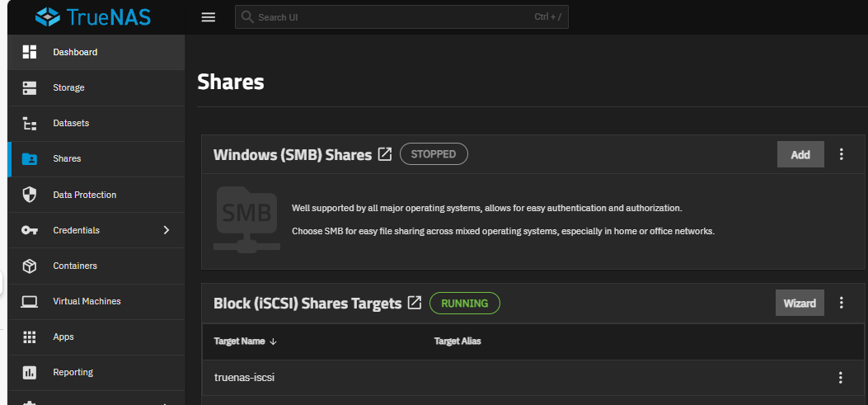
Task: Click the Containers cube icon
Action: [30, 266]
